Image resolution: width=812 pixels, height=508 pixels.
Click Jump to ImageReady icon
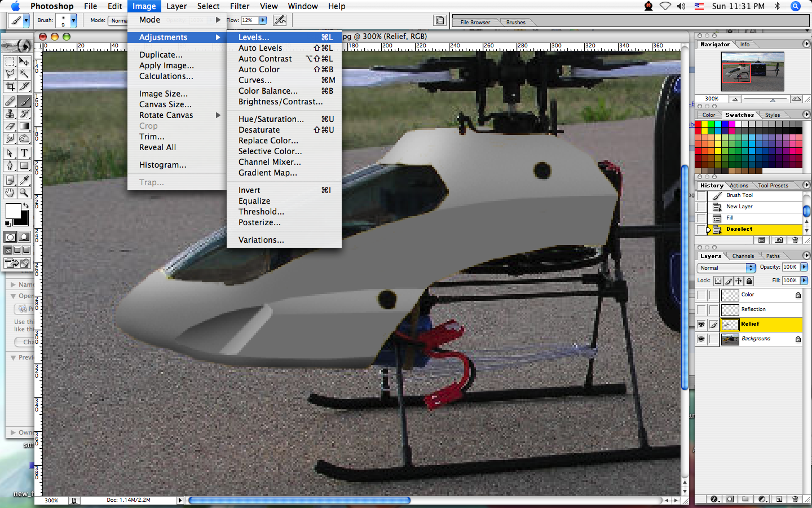pyautogui.click(x=17, y=263)
